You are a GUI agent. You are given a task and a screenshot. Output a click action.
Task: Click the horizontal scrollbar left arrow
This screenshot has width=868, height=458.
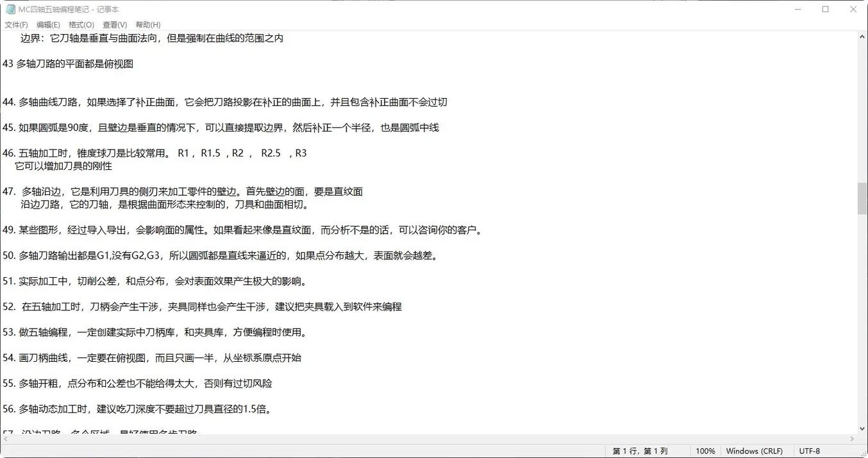4,439
